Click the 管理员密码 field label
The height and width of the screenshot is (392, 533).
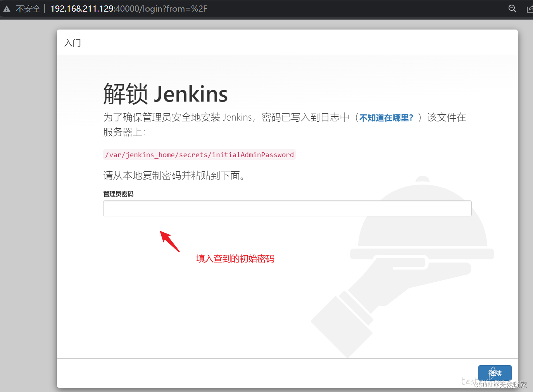[118, 194]
